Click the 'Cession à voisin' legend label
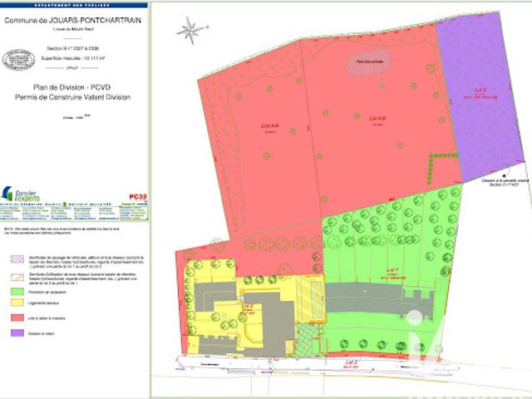The width and height of the screenshot is (532, 399). click(x=41, y=333)
